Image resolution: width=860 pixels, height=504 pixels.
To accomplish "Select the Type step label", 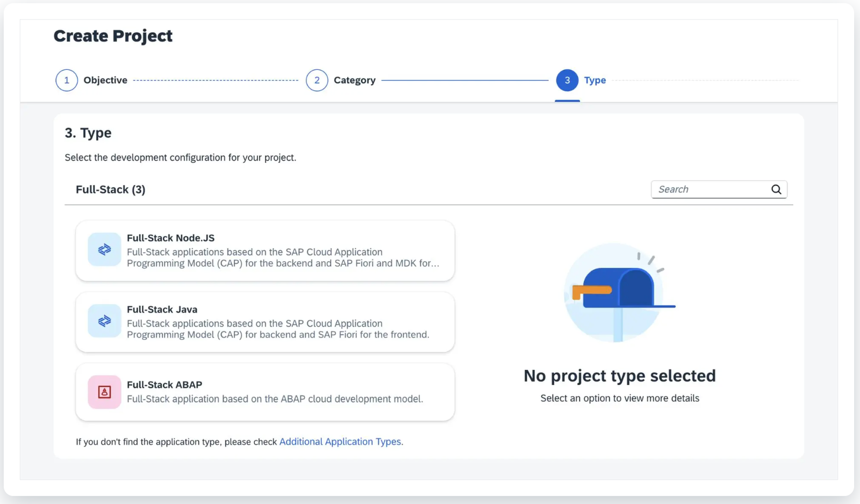I will [594, 80].
